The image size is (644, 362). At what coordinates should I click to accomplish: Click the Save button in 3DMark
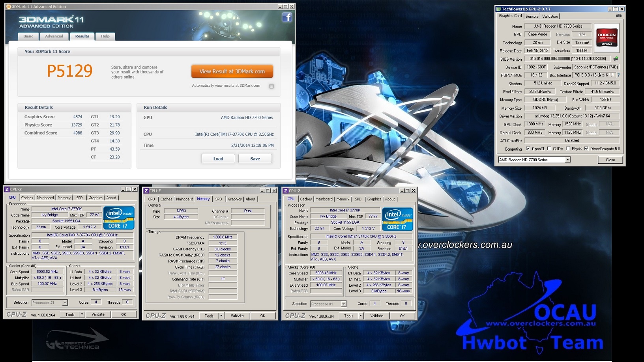[255, 159]
